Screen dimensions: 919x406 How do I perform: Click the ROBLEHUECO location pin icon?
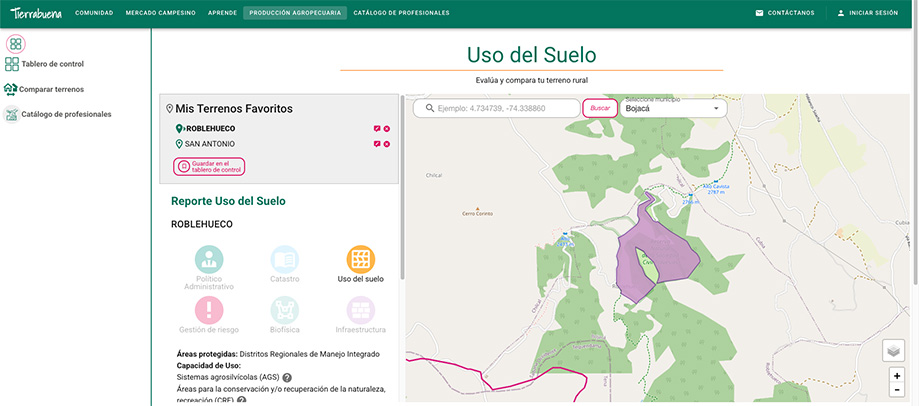(179, 129)
